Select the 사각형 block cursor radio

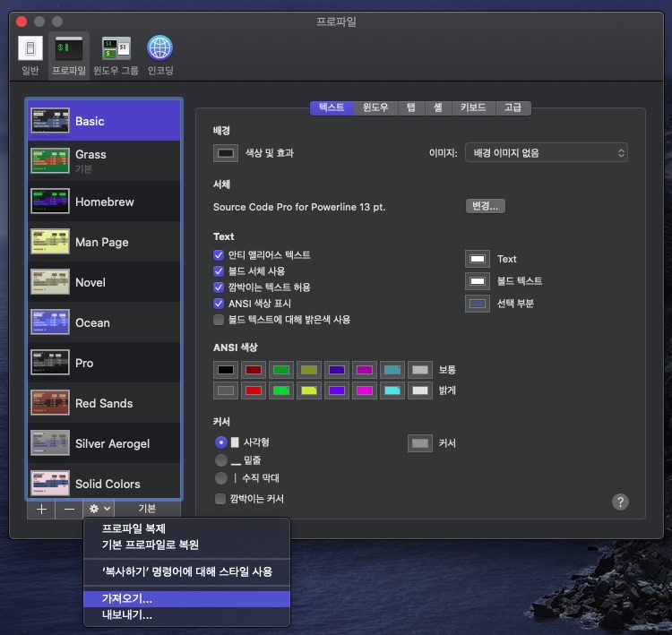pos(221,442)
